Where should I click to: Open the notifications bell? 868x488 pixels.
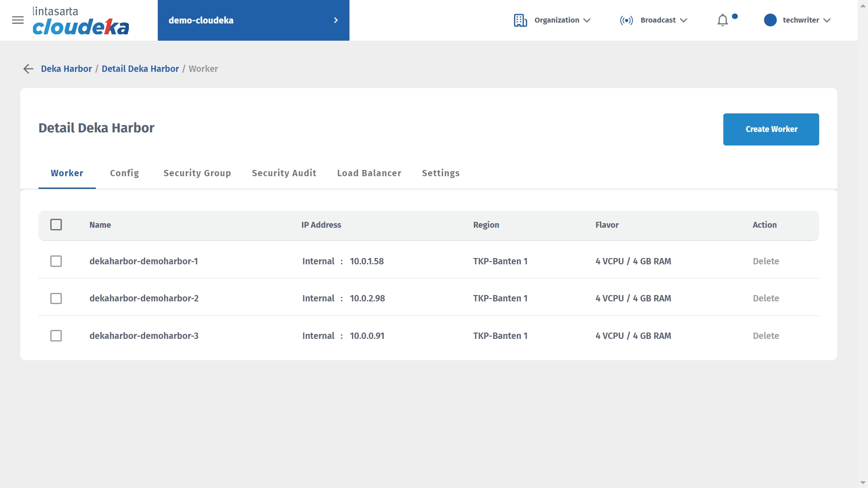722,20
